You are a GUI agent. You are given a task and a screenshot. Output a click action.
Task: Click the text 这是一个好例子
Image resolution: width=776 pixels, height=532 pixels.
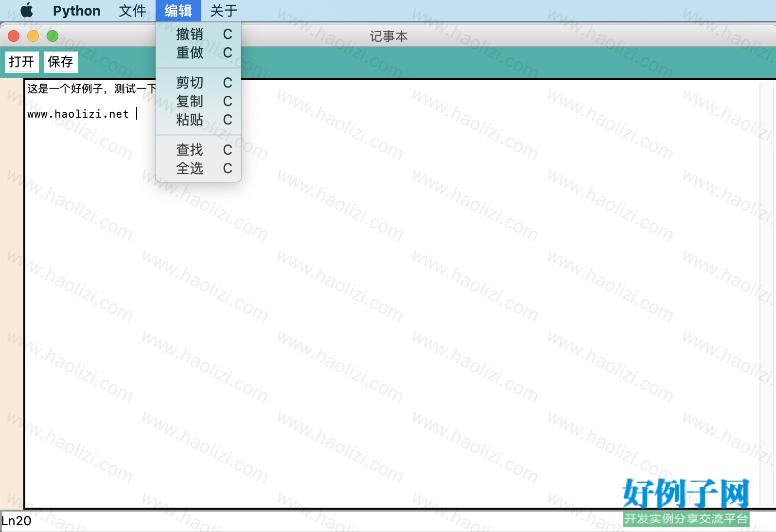point(65,89)
